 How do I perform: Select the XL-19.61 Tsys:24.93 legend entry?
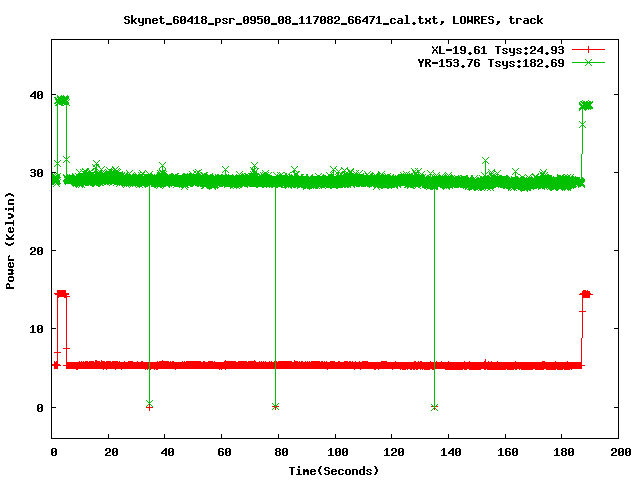[498, 50]
